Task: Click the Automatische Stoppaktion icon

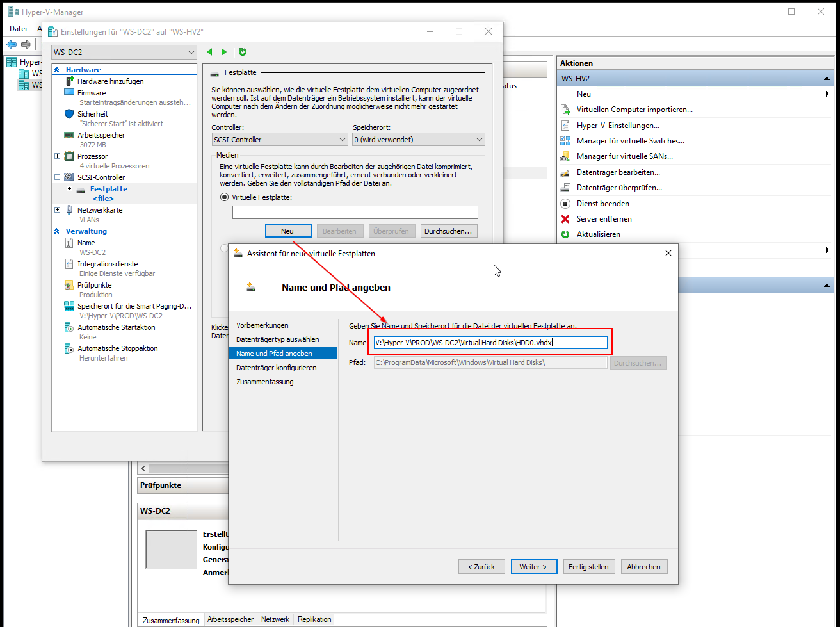Action: pos(69,348)
